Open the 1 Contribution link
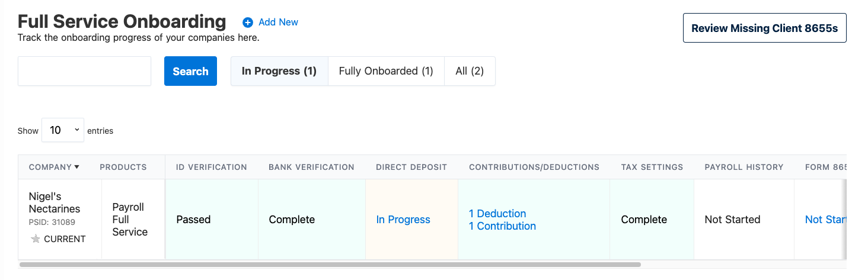The image size is (868, 280). [x=502, y=226]
